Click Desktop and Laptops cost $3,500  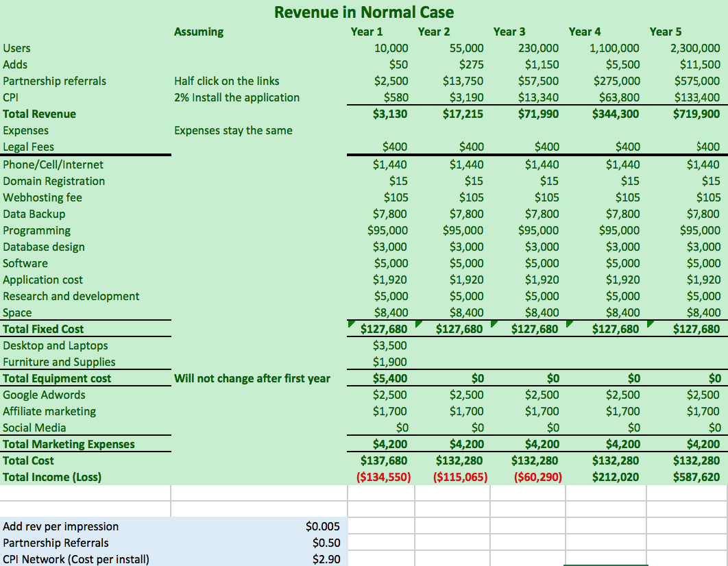390,345
